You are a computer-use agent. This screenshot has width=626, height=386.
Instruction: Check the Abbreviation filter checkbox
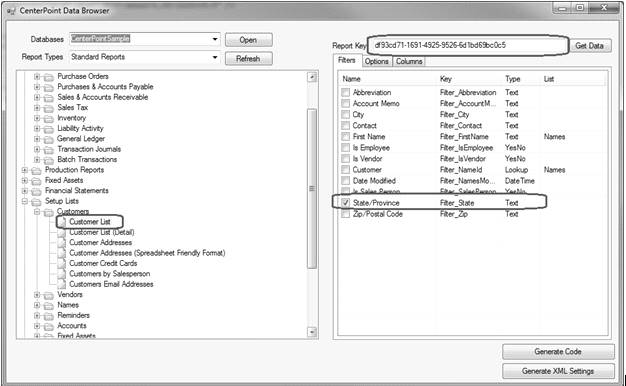(x=345, y=93)
